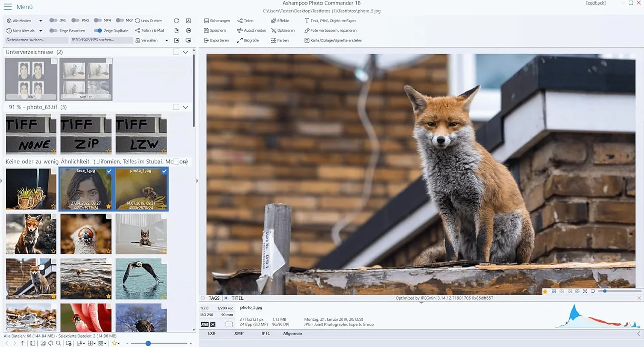Check the 91 % photo_63.tif group checkbox
Screen dimensions: 644x347
coord(176,107)
